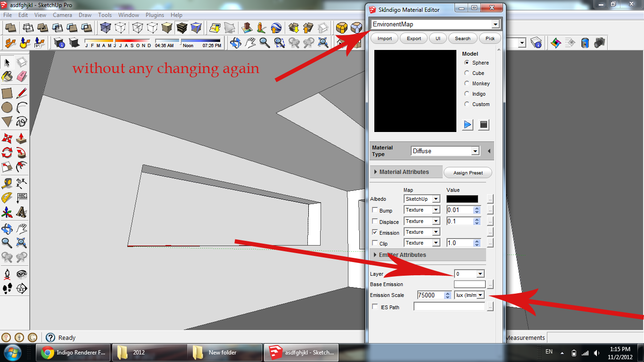Enable the Bump checkbox
This screenshot has height=362, width=644.
pos(375,210)
